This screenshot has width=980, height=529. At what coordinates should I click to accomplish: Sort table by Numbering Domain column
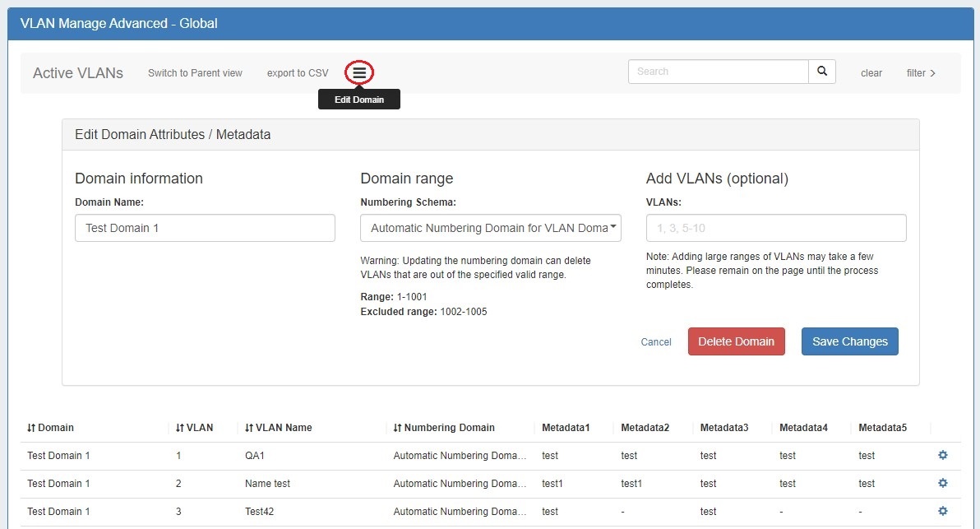tap(444, 428)
